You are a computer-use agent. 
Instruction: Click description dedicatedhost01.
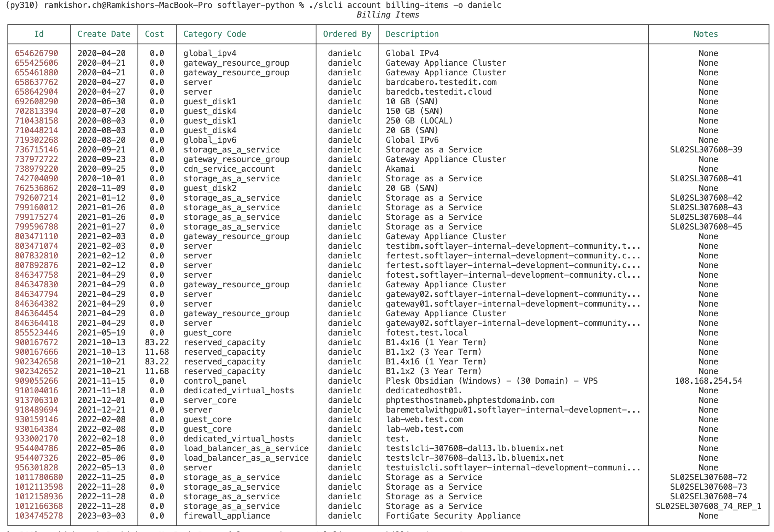pyautogui.click(x=424, y=391)
